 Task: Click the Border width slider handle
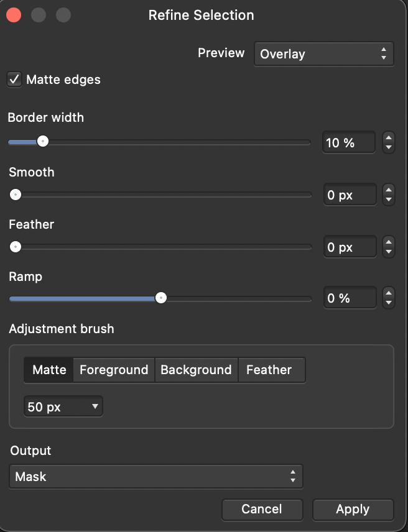click(x=43, y=142)
